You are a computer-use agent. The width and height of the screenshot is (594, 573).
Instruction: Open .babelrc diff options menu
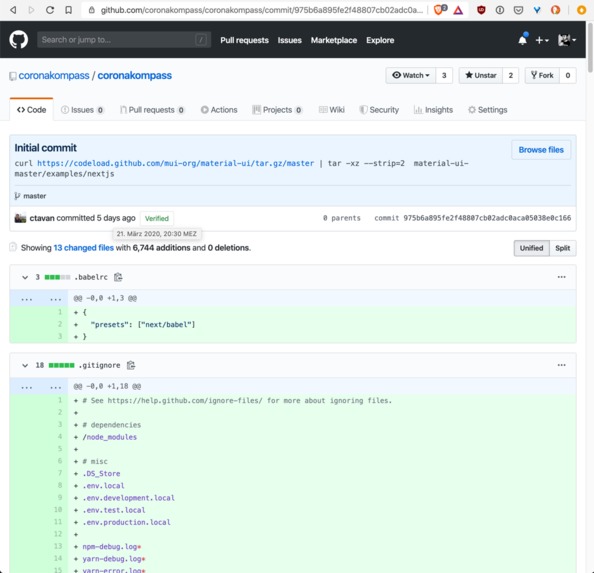pyautogui.click(x=561, y=277)
